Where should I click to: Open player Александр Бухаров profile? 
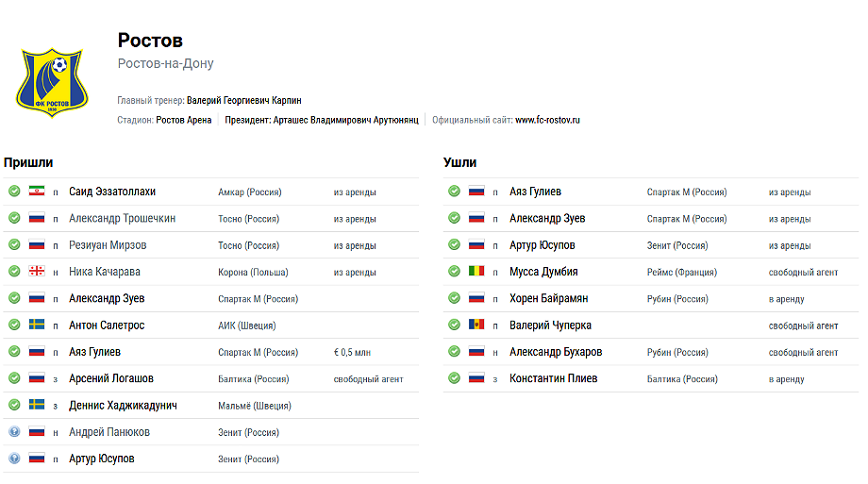[x=556, y=352]
